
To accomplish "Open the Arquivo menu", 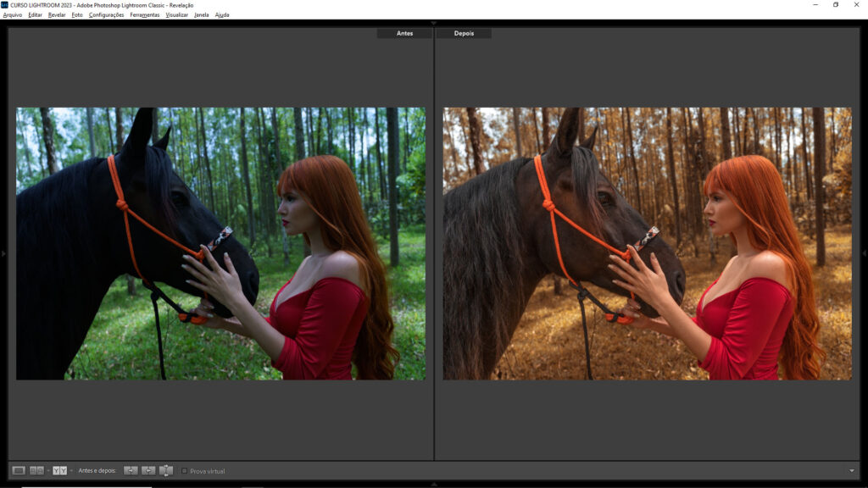I will click(13, 14).
